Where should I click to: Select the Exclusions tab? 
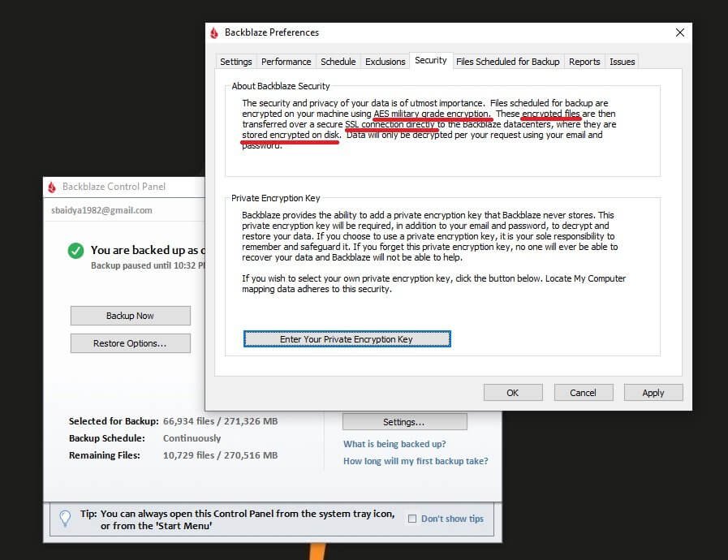385,62
